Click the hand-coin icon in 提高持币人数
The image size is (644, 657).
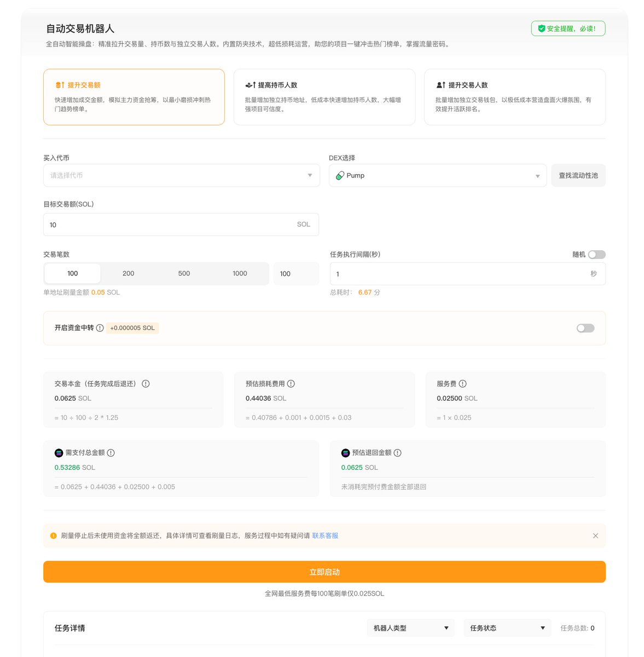(x=251, y=85)
